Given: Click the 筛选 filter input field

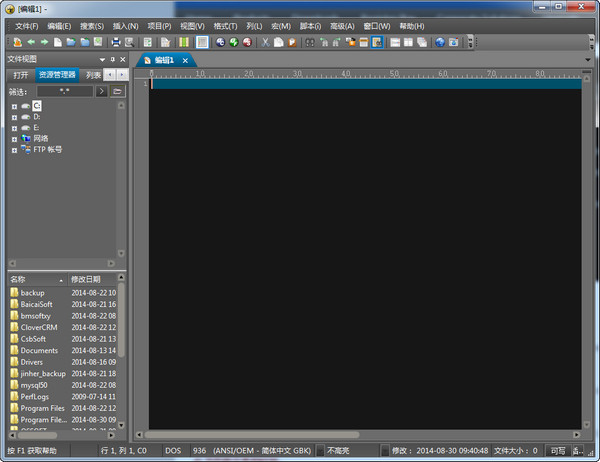Looking at the screenshot, I should (x=64, y=91).
